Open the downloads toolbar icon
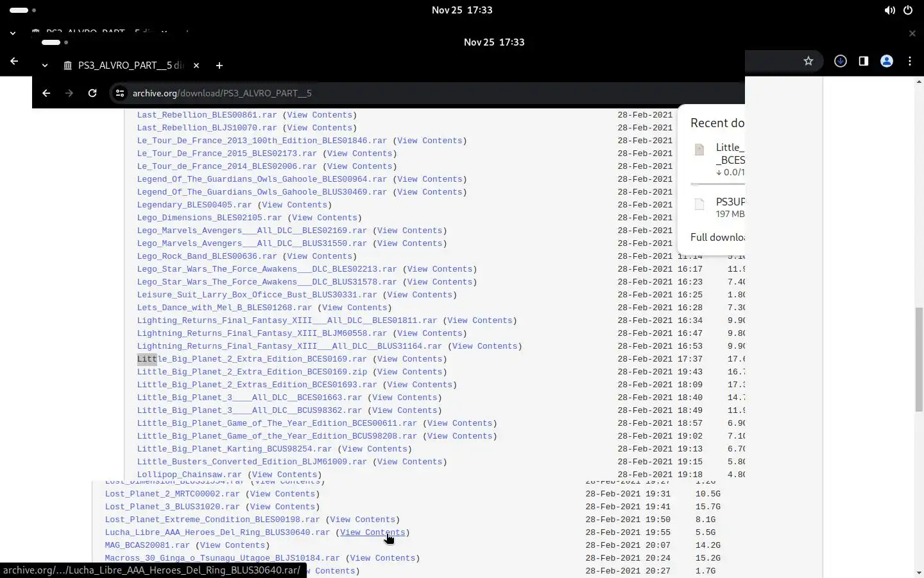This screenshot has width=924, height=578. 841,61
